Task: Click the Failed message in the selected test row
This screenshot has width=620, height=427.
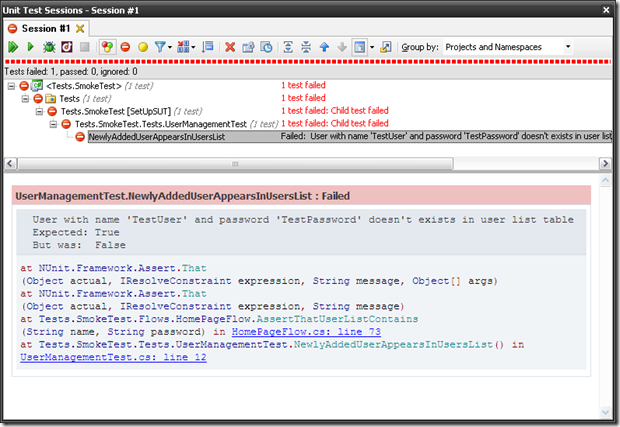Action: 446,136
